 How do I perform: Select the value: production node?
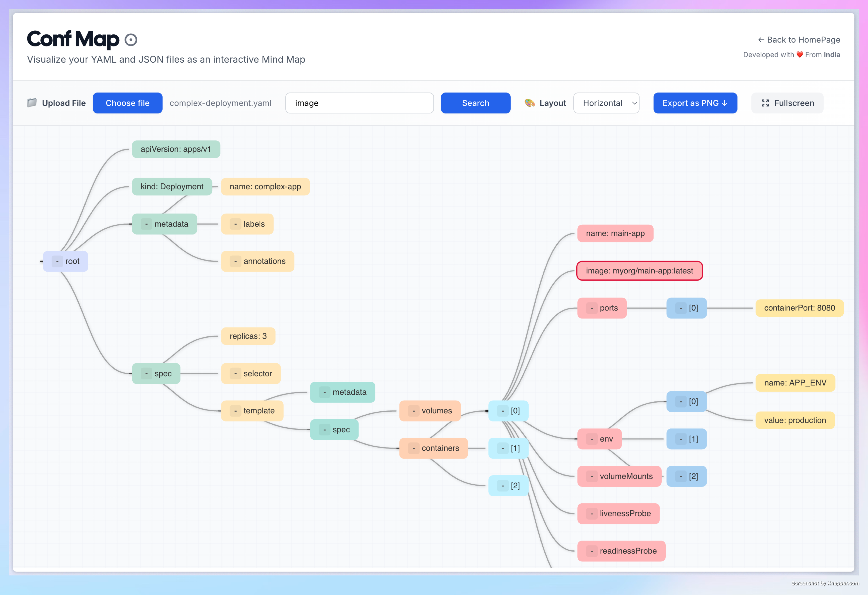pyautogui.click(x=795, y=420)
